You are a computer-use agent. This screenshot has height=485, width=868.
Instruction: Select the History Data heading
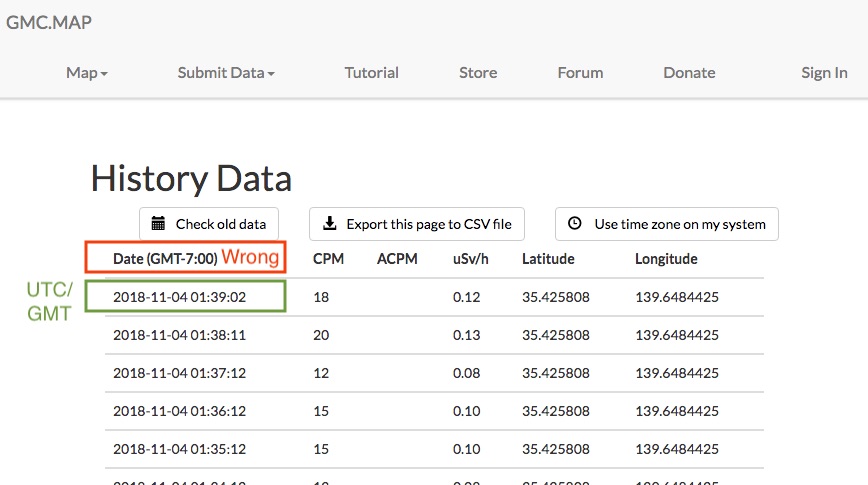coord(192,179)
